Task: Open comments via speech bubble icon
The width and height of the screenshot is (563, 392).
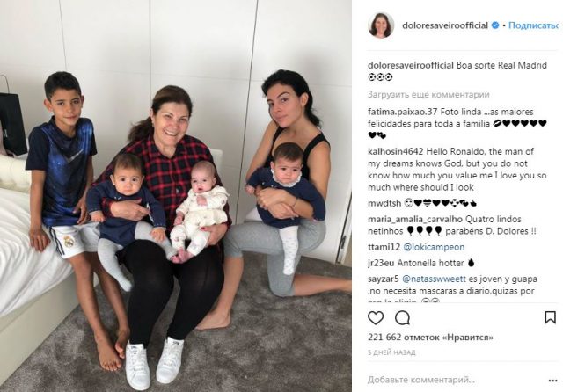Action: pos(403,318)
